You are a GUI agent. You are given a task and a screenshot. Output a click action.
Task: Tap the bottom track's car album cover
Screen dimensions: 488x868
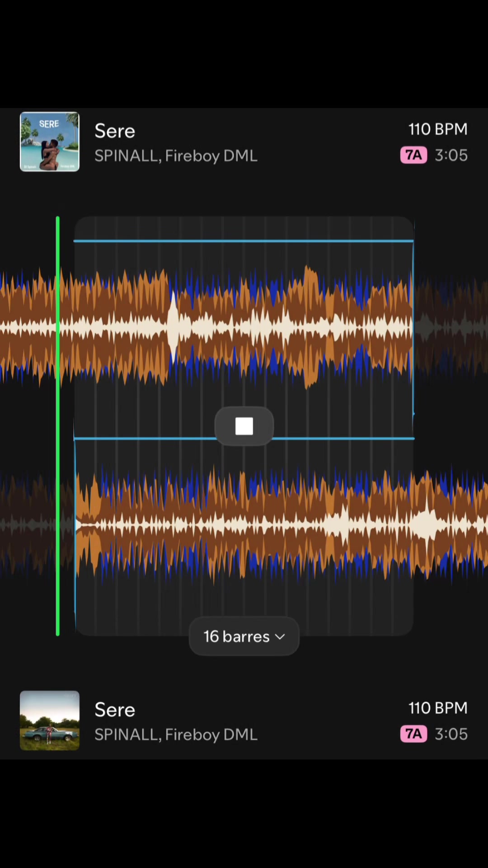coord(50,720)
